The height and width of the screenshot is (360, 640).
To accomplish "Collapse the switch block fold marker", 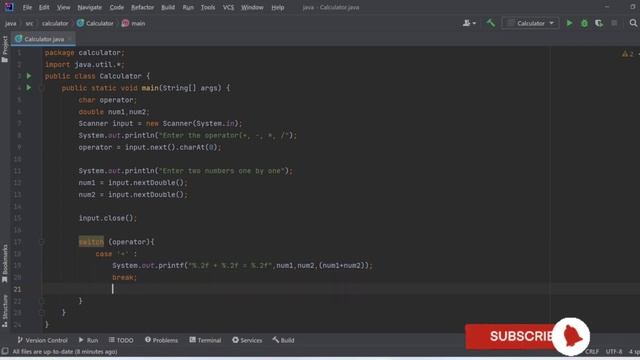I will [x=42, y=242].
